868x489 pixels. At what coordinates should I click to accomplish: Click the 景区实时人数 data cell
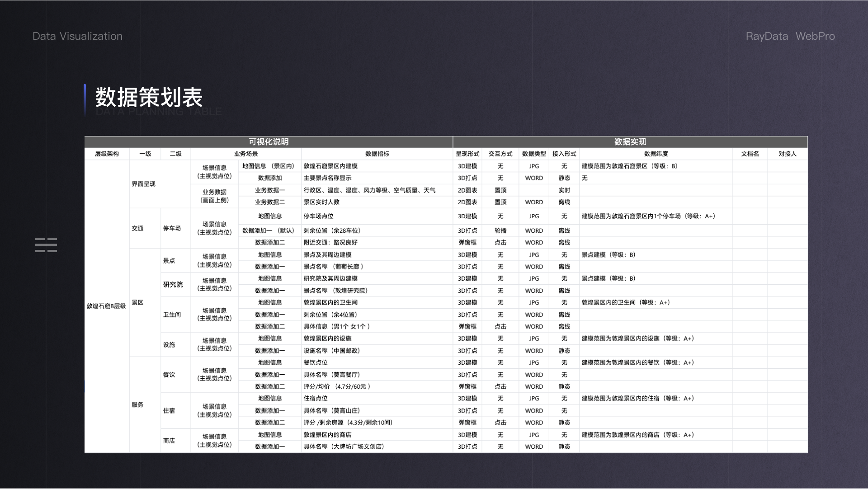321,202
